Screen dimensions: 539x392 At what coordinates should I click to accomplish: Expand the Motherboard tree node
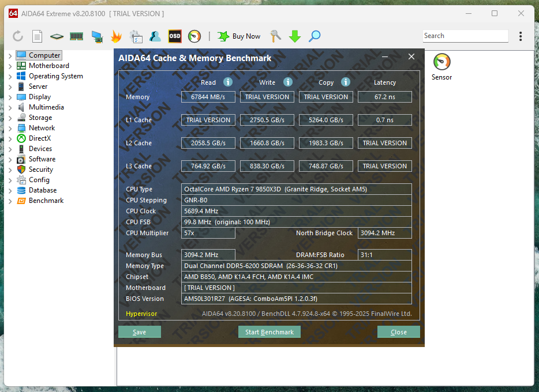click(x=10, y=66)
